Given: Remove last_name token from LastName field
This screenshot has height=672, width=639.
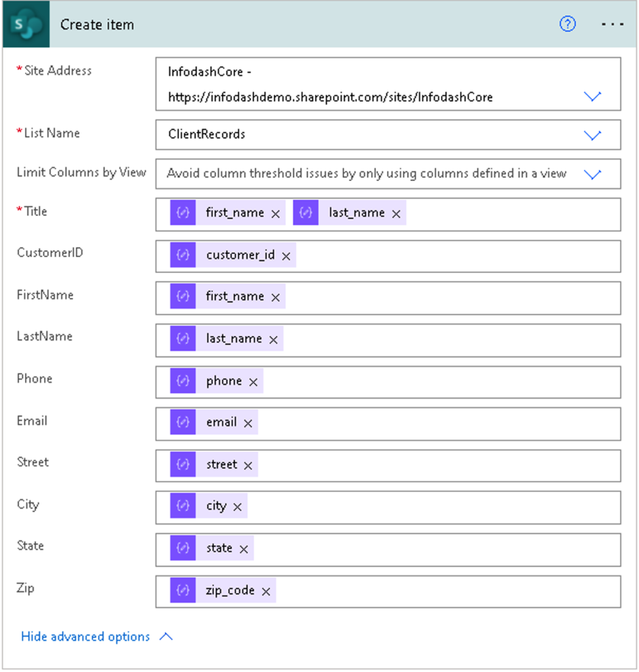Looking at the screenshot, I should click(x=273, y=339).
